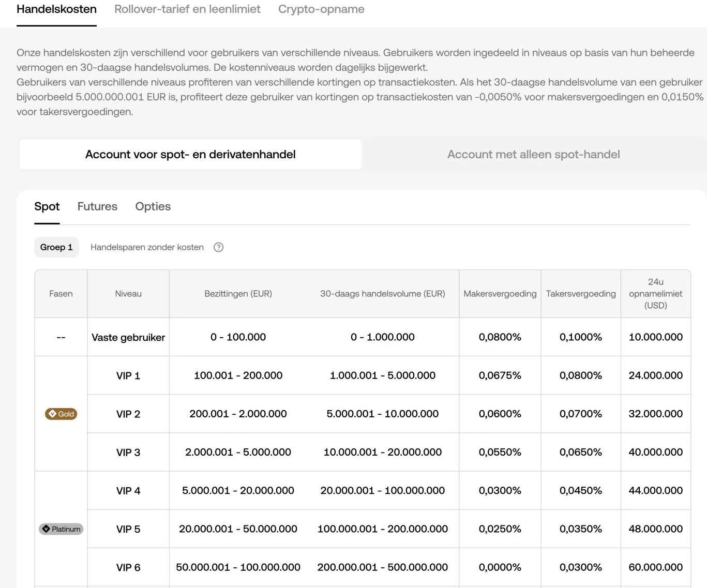The height and width of the screenshot is (588, 707).
Task: Select the Spot sub-tab
Action: coord(47,206)
